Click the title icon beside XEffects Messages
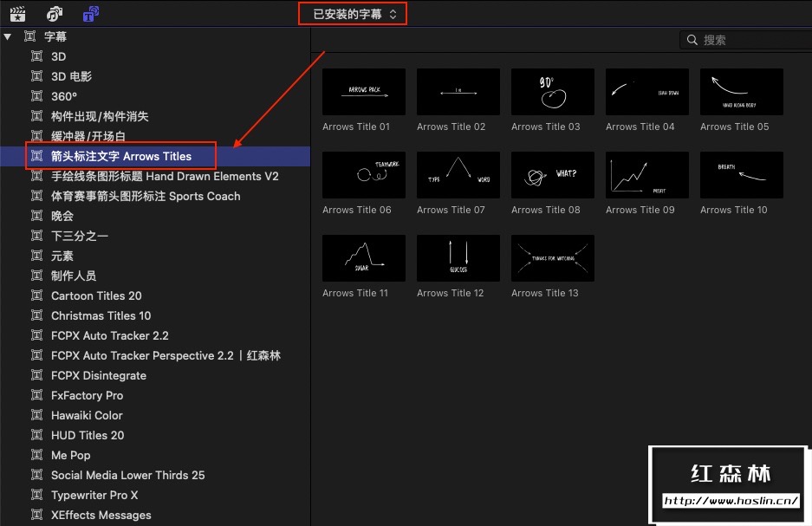 tap(36, 515)
